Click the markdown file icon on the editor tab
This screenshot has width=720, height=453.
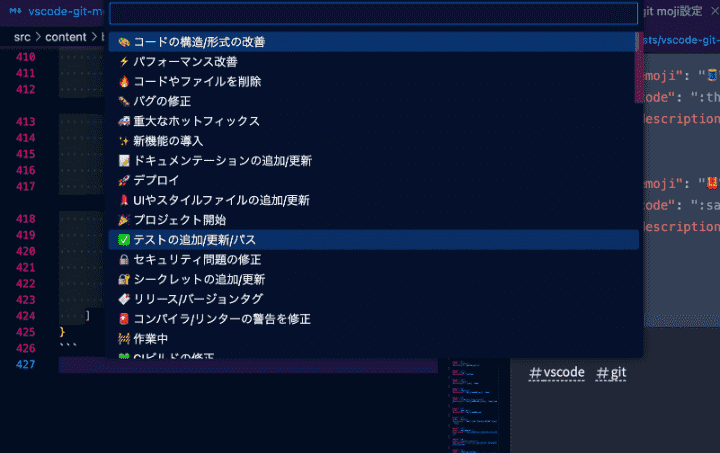click(16, 11)
